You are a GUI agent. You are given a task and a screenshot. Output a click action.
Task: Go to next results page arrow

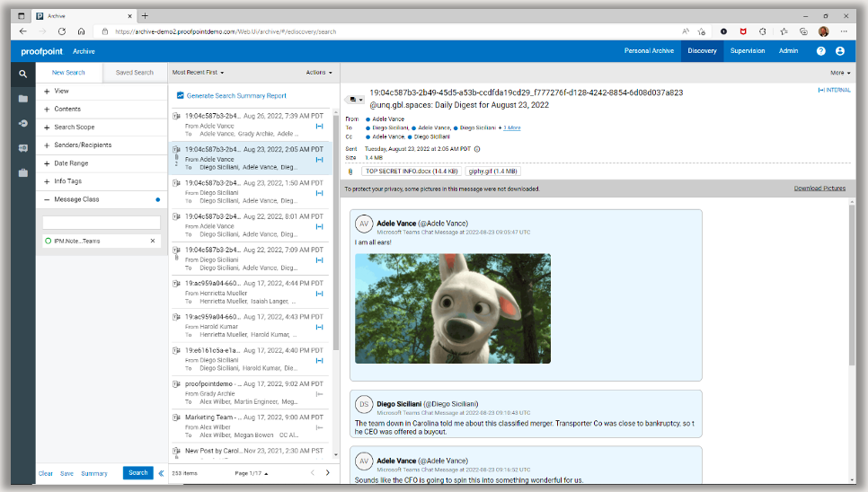(x=328, y=472)
